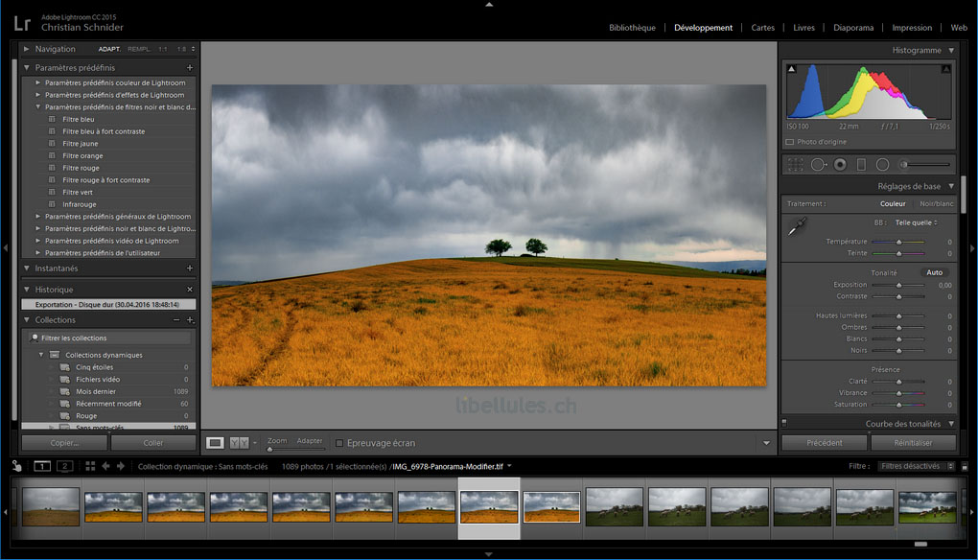Toggle the shadow clipping triangle in histogram
The width and height of the screenshot is (978, 560).
(791, 69)
